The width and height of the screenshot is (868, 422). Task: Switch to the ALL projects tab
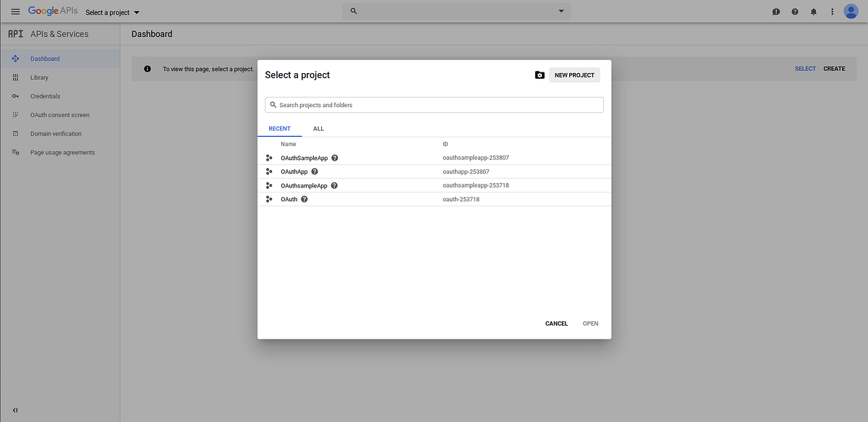318,128
